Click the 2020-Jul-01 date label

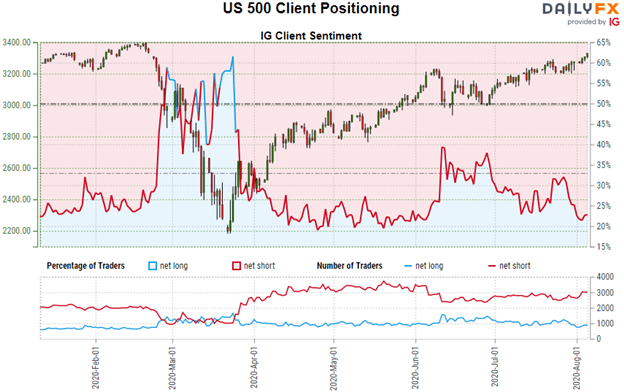coord(495,367)
